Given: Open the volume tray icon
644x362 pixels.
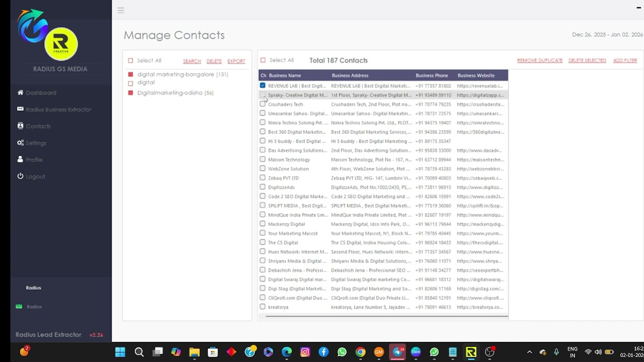Looking at the screenshot, I should (x=598, y=352).
